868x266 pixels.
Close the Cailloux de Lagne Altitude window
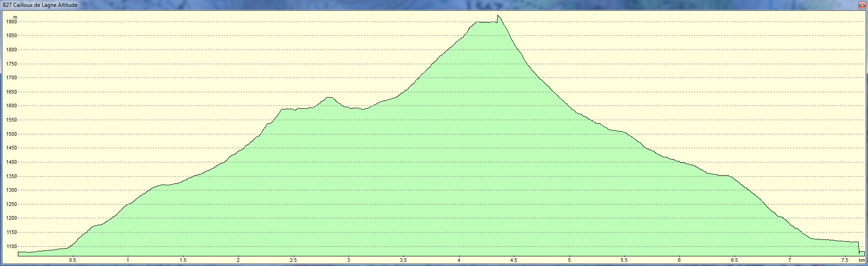coord(862,5)
